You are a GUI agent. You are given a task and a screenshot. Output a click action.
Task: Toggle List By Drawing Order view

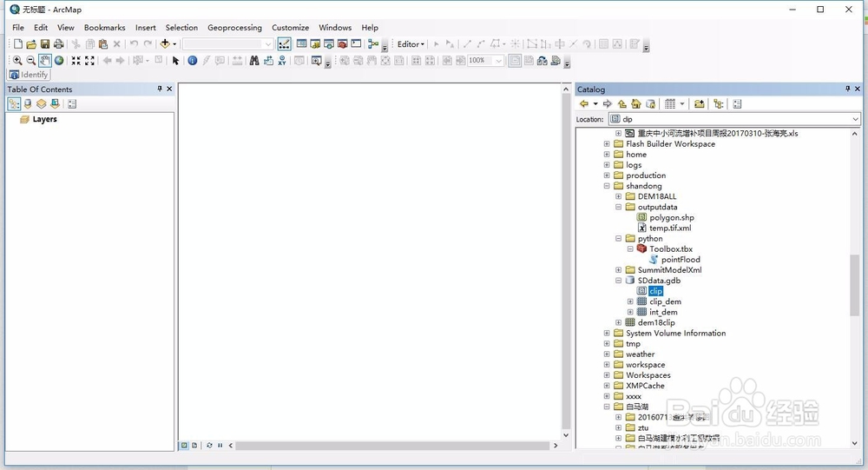click(15, 103)
